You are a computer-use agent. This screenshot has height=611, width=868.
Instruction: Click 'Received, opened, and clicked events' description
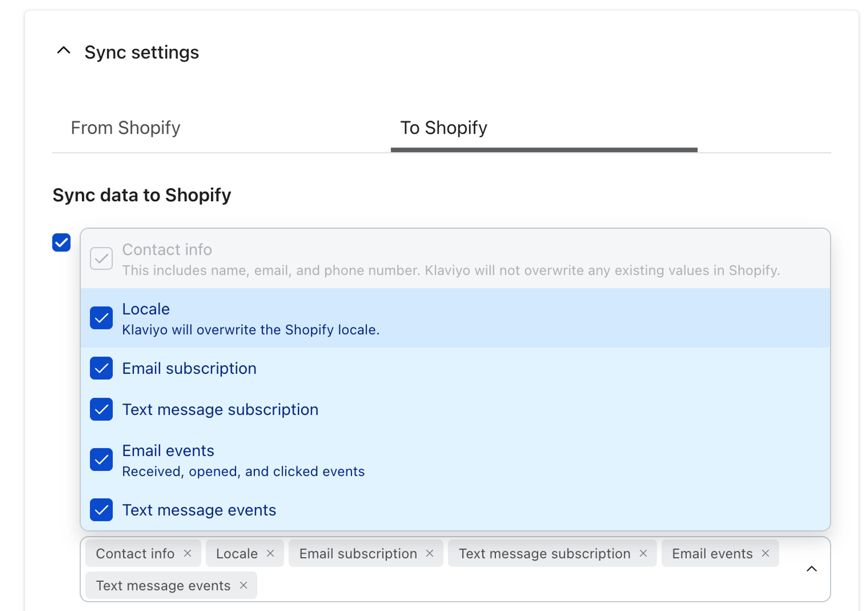[243, 471]
